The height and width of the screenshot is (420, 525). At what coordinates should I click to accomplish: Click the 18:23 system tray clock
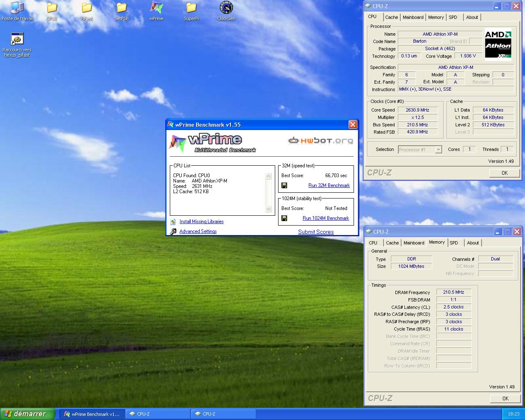tap(514, 414)
